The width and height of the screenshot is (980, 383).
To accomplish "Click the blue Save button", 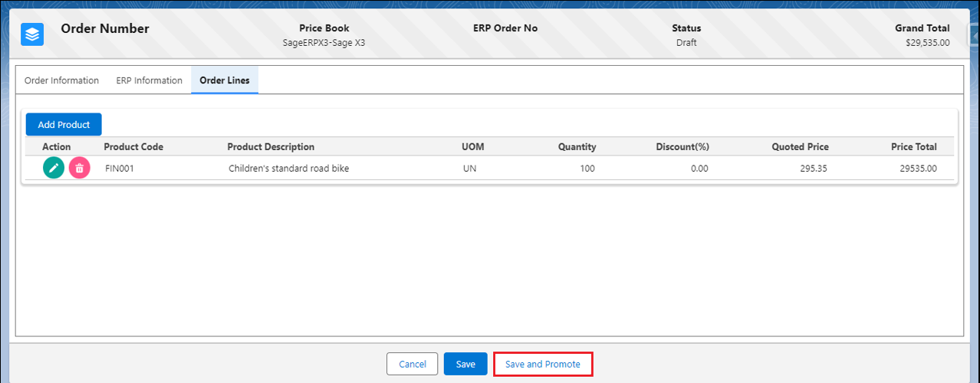I will 465,364.
